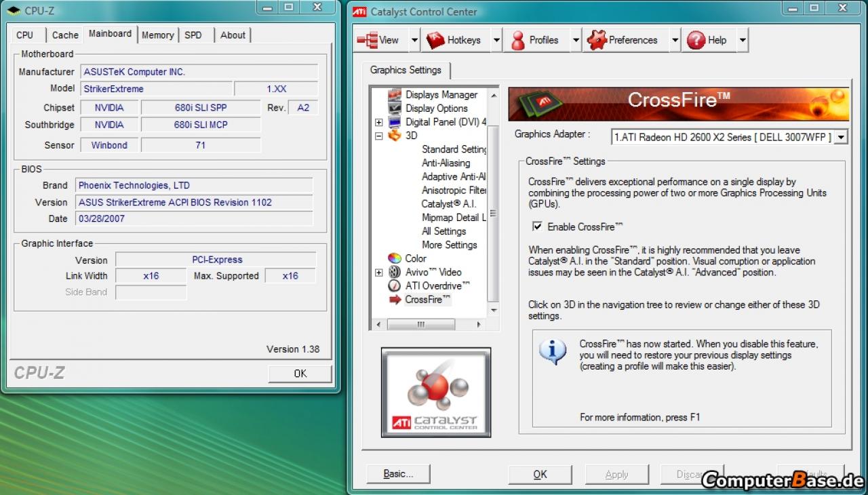Viewport: 868px width, 495px height.
Task: Click the 680i SLI SPP chipset field
Action: point(201,108)
